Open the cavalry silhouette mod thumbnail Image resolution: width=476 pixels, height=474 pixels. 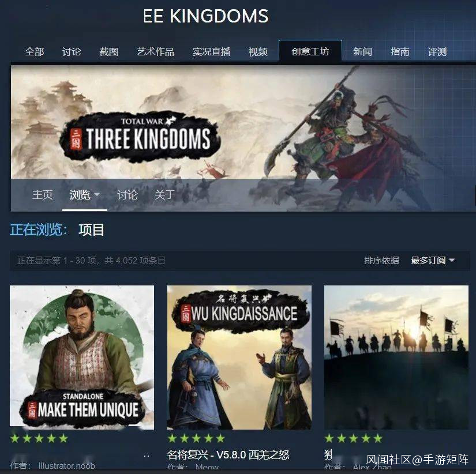(396, 357)
